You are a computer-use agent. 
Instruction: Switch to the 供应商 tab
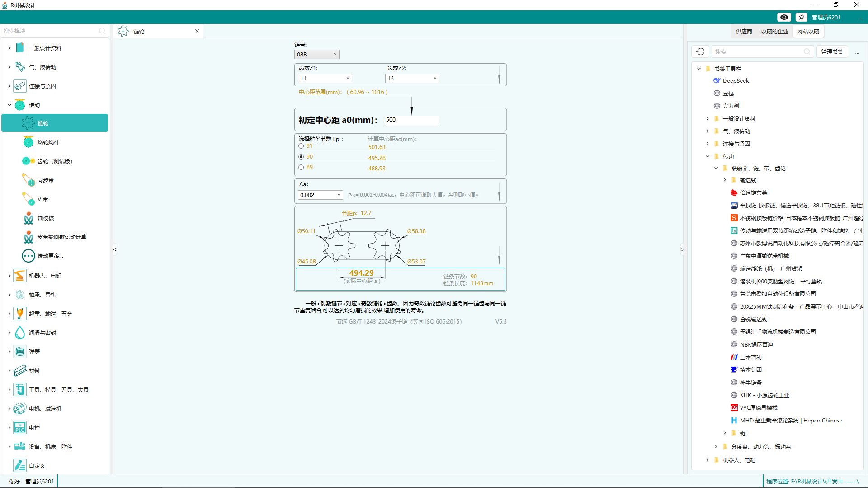[x=744, y=31]
